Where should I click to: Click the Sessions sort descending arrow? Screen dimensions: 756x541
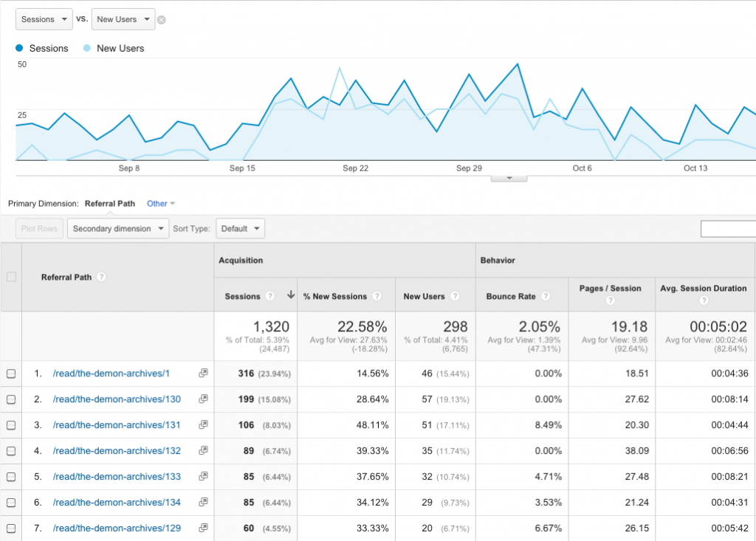(291, 294)
